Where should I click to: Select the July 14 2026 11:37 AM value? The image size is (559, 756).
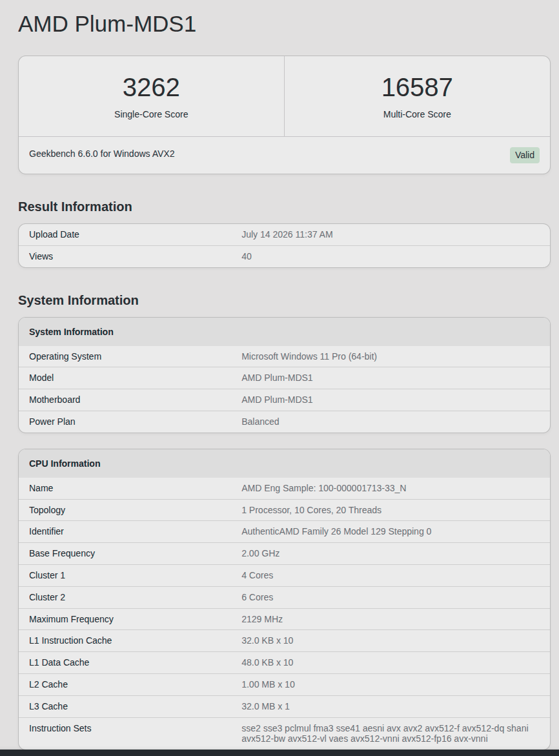coord(287,234)
